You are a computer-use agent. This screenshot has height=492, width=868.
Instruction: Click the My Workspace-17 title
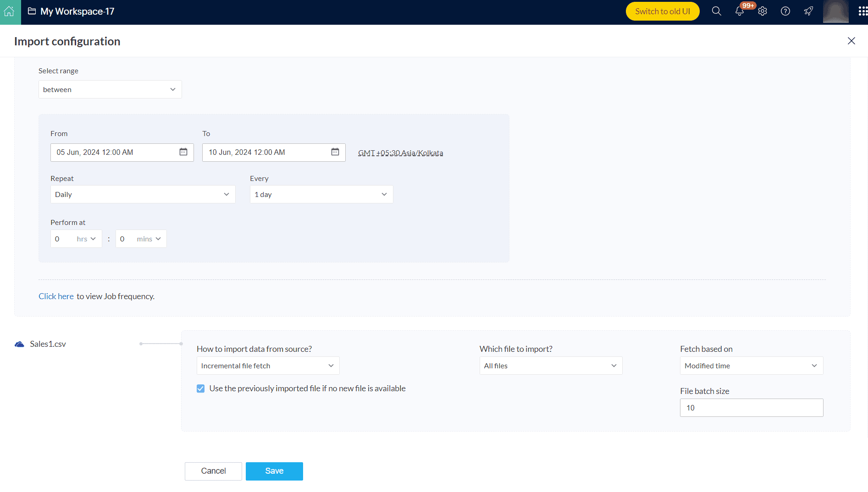click(77, 11)
